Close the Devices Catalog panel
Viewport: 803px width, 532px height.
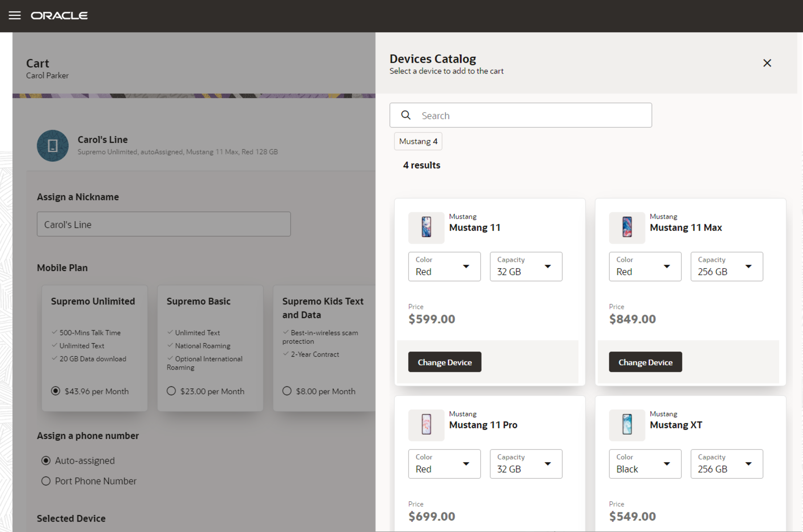coord(767,63)
